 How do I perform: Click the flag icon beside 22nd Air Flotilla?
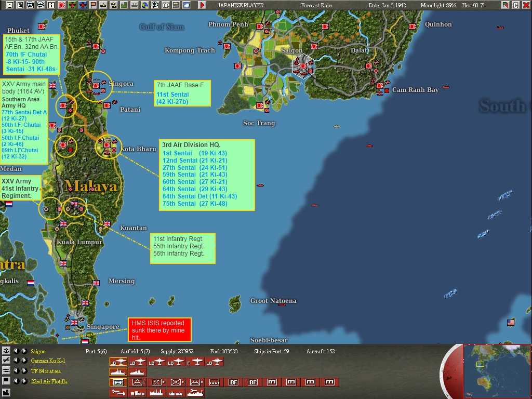pos(6,380)
